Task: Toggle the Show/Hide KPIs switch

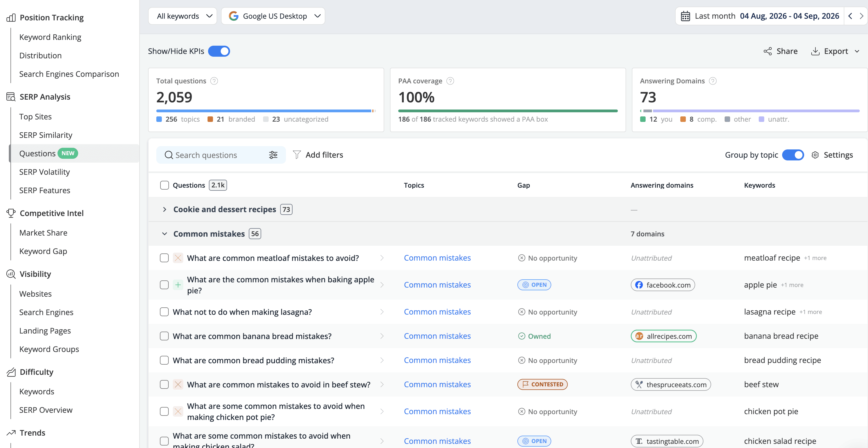Action: [219, 51]
